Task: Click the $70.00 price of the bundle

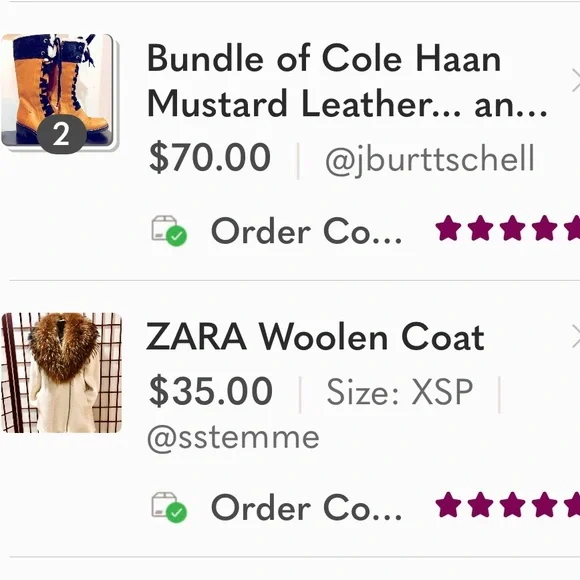Action: 210,157
